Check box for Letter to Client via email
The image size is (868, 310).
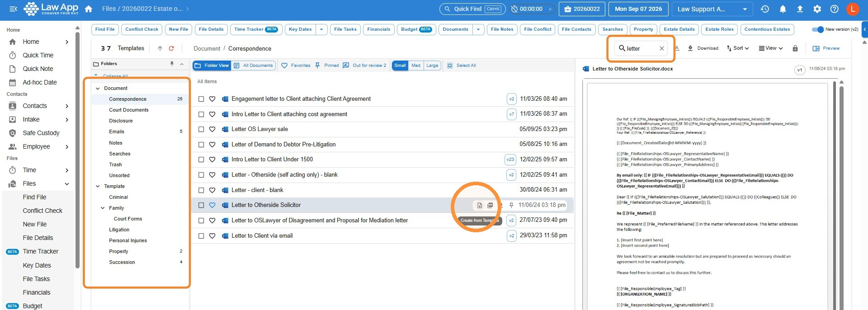click(201, 236)
